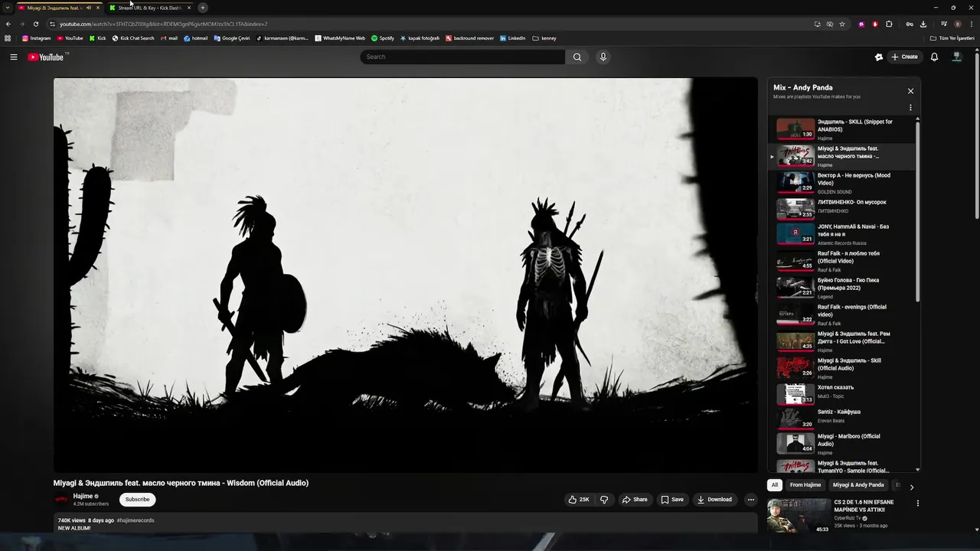Open browser profile avatar in toolbar
Viewport: 980px width, 551px height.
tap(957, 24)
